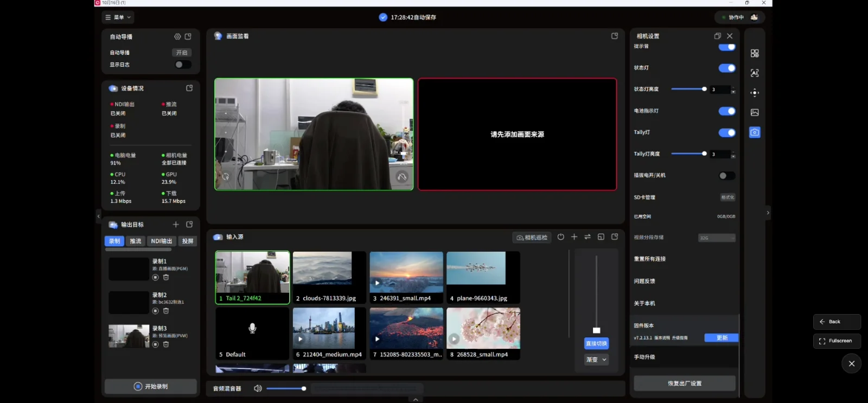Delete 录制2 using its trash icon
Screen dimensions: 868x403
[x=166, y=311]
